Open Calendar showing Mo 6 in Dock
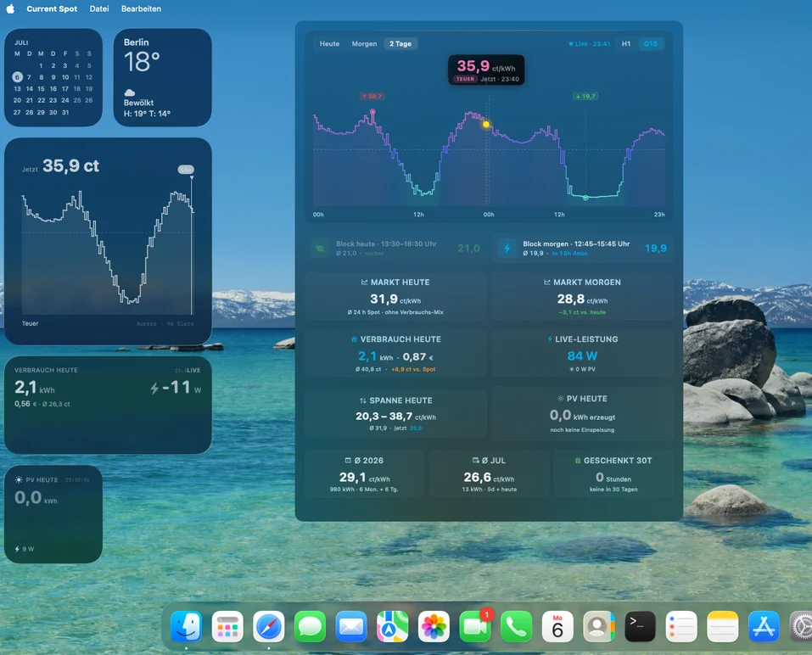The image size is (812, 655). pos(557,626)
